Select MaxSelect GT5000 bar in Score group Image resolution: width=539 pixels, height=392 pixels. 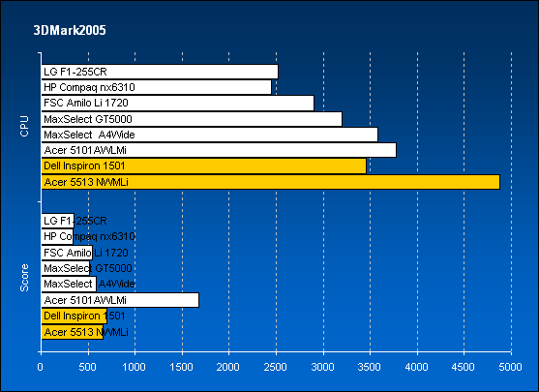click(x=66, y=268)
